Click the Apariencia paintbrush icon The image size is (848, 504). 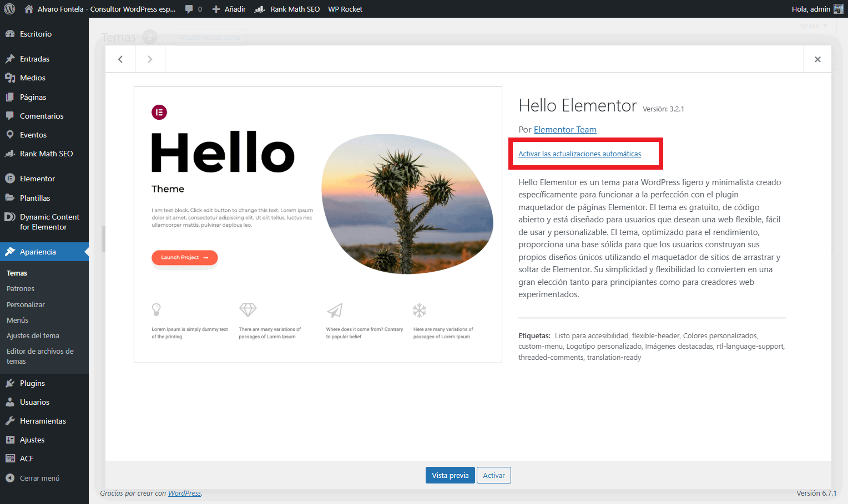pyautogui.click(x=10, y=252)
